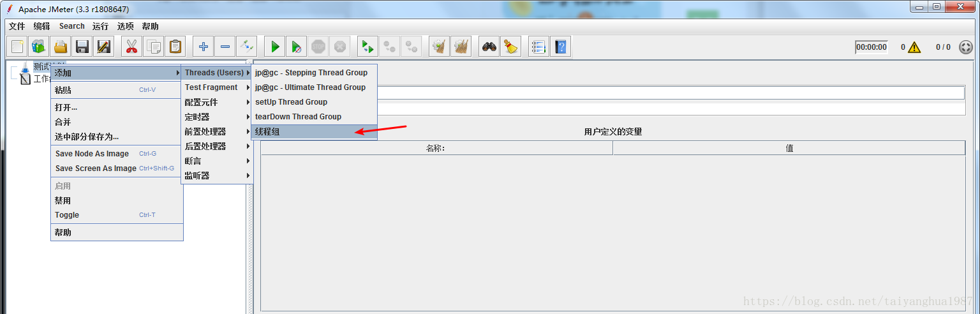Open the 运行 menu
This screenshot has height=314, width=980.
tap(100, 26)
